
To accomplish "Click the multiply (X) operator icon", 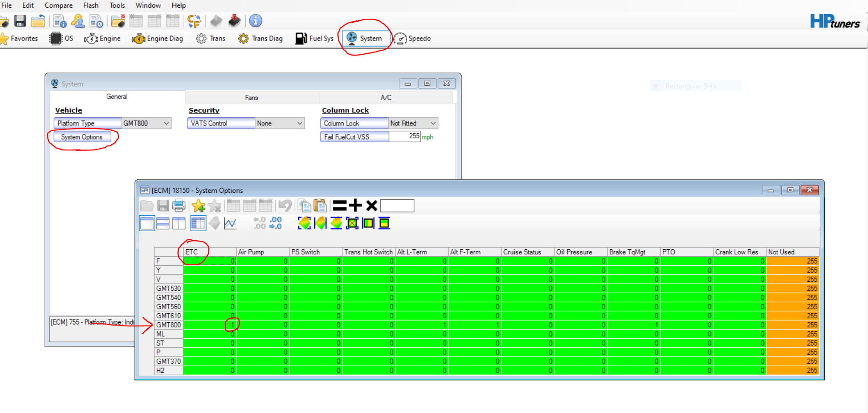I will (x=372, y=206).
